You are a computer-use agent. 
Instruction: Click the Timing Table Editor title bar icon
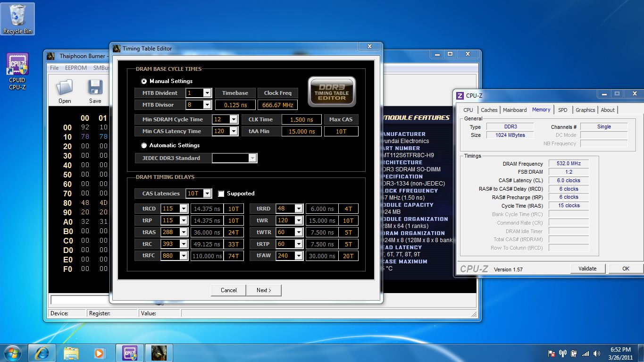117,48
